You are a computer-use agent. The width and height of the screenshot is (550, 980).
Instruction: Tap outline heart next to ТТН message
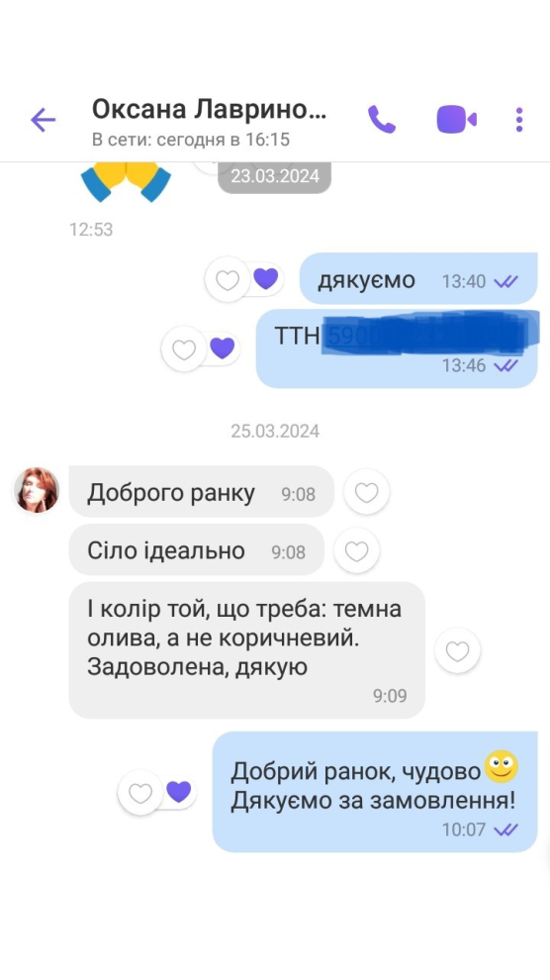coord(184,348)
